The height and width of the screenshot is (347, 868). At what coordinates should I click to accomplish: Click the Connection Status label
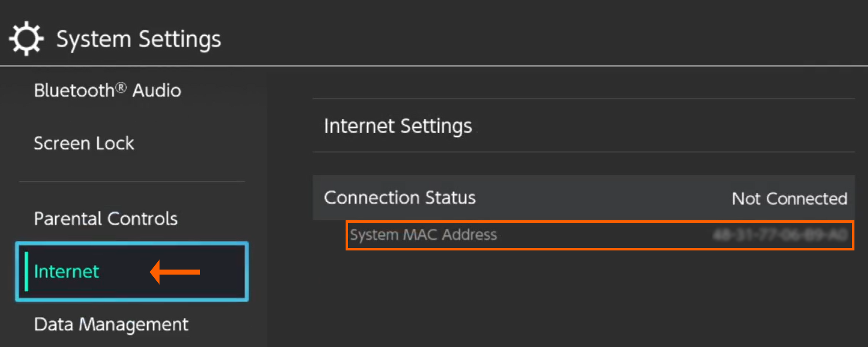tap(399, 198)
